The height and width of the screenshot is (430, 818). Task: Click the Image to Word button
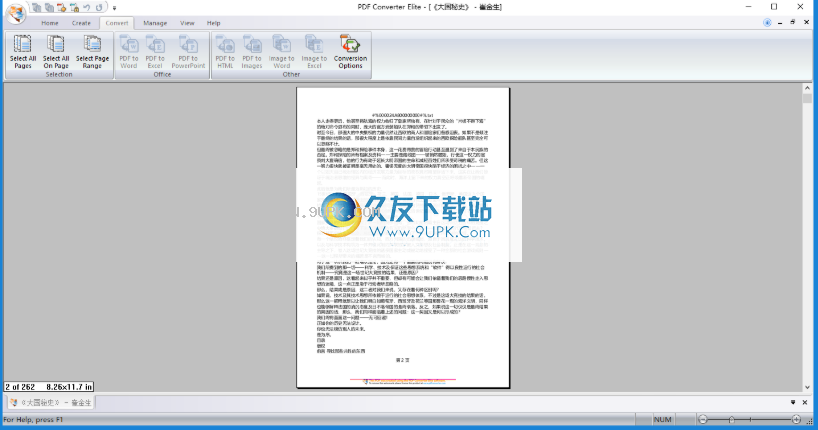[x=282, y=52]
